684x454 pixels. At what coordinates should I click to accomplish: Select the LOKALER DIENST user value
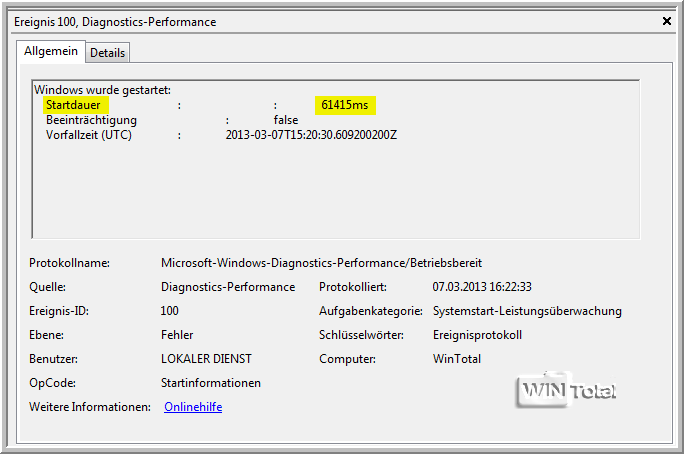point(206,359)
